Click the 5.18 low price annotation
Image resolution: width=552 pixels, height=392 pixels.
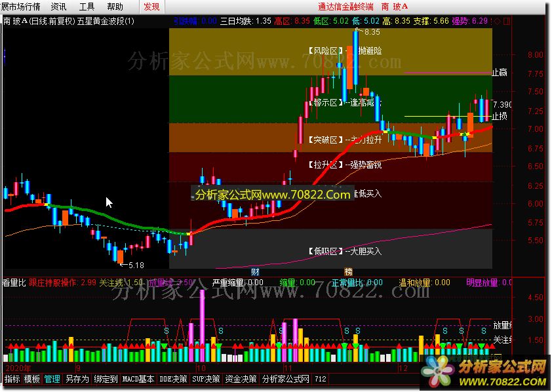coord(136,265)
